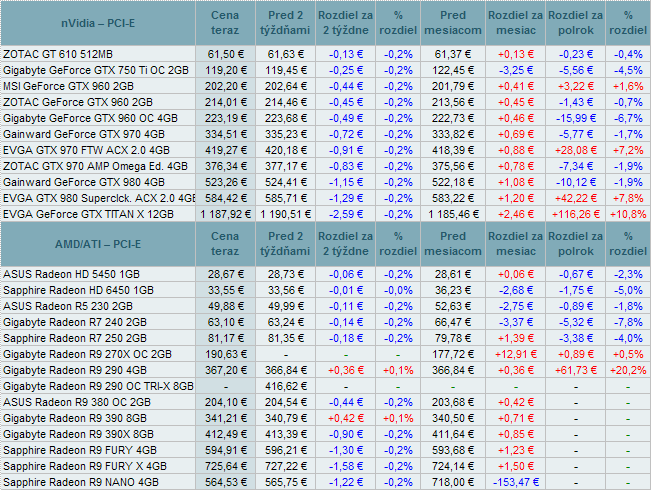
Task: Select Gigabyte Radeon R9 390 8GB name
Action: [x=75, y=418]
